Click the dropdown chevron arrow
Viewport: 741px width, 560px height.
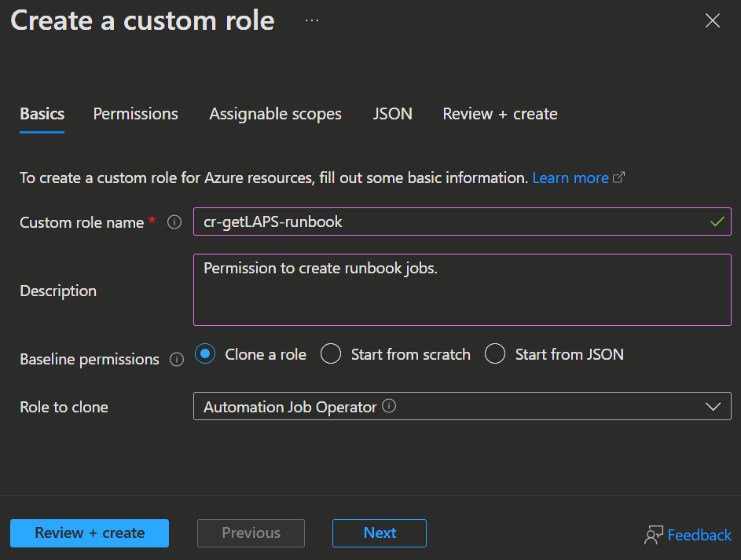(713, 406)
